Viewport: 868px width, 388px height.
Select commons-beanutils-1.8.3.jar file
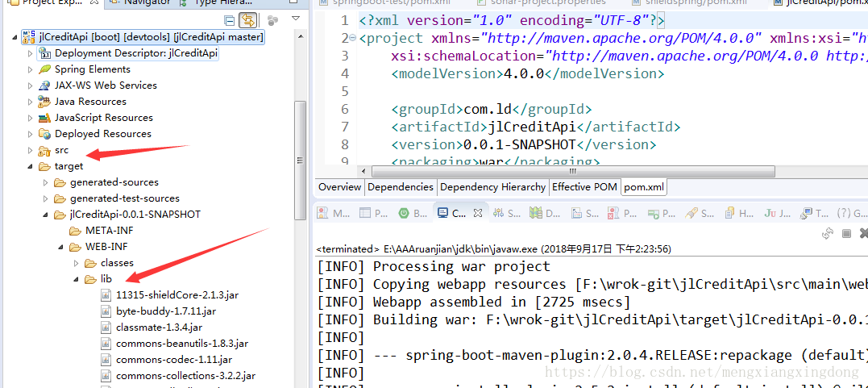(182, 343)
